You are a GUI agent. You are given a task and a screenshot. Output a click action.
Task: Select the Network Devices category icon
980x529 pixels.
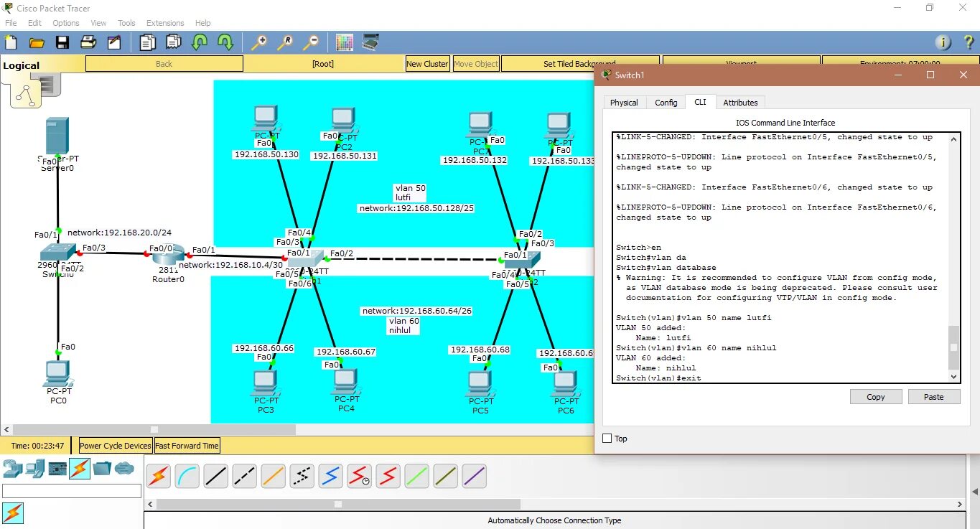[x=12, y=469]
